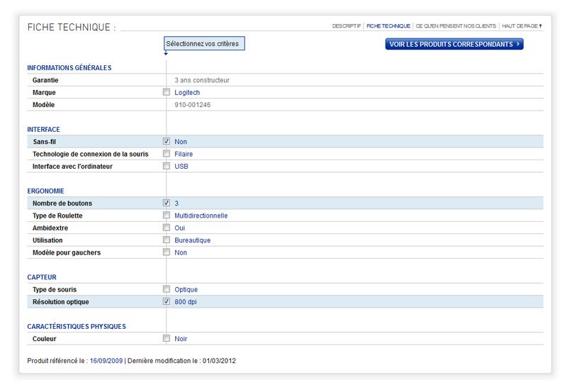The image size is (567, 392).
Task: Check the Couleur Noir checkbox
Action: [167, 339]
